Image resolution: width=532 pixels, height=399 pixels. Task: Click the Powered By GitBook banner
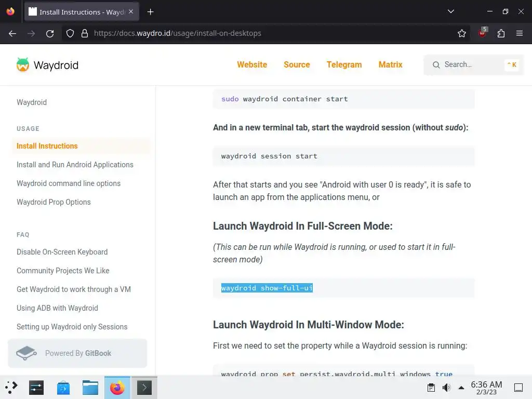77,353
